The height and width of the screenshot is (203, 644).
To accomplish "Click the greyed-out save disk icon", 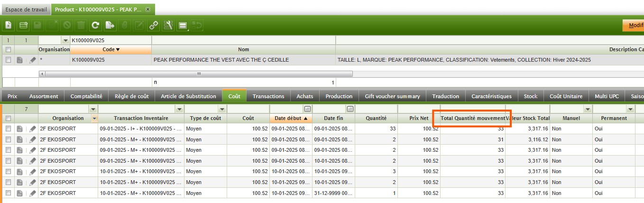I will [37, 25].
